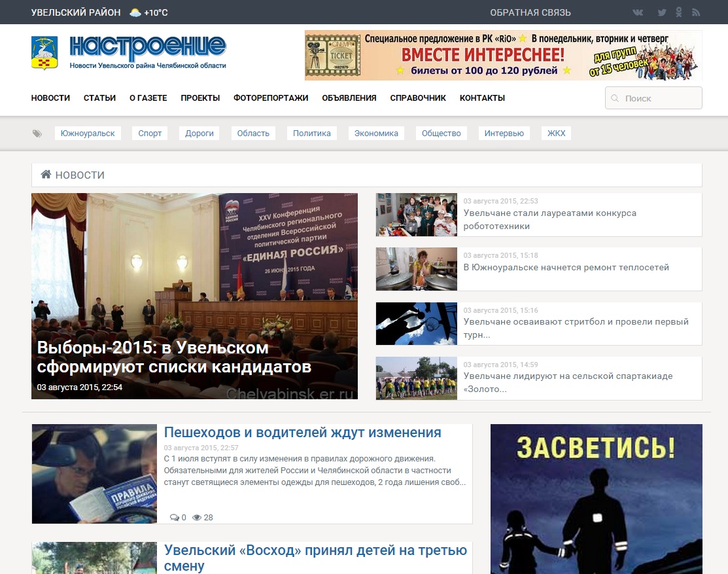The image size is (728, 574).
Task: Click the RiO cinema special offer banner
Action: click(x=503, y=55)
